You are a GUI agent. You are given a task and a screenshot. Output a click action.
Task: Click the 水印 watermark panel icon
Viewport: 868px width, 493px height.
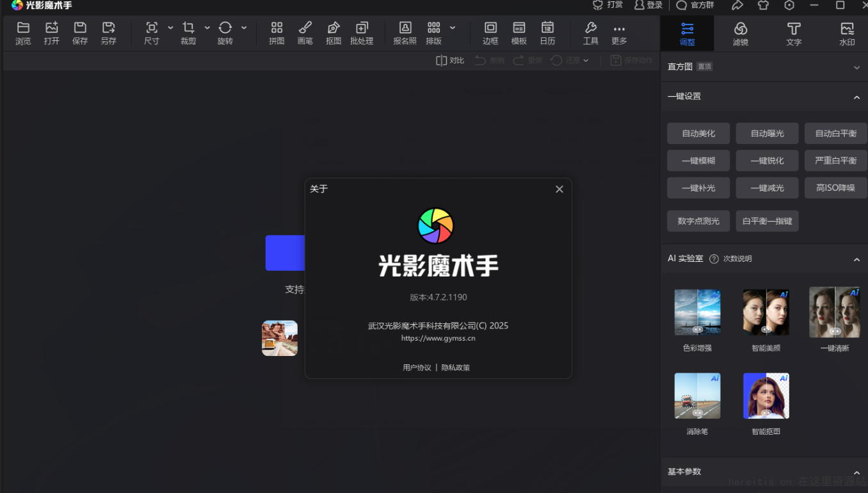[846, 33]
